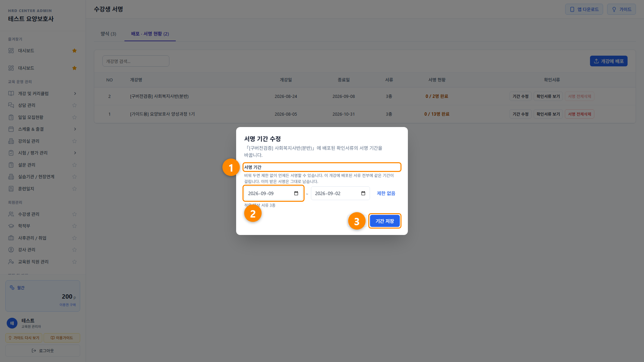Star the 실습기관 / 현장연계 item
Image resolution: width=644 pixels, height=362 pixels.
coord(74,177)
